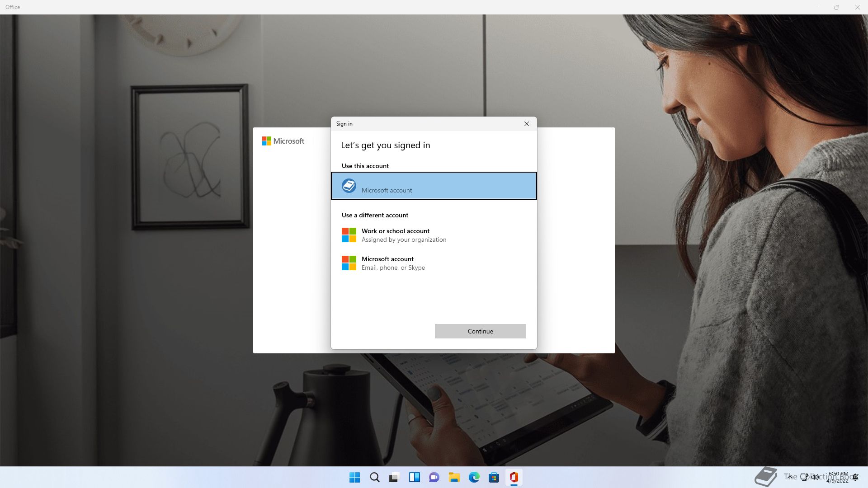Launch Microsoft Edge from taskbar
The image size is (868, 488).
point(474,477)
